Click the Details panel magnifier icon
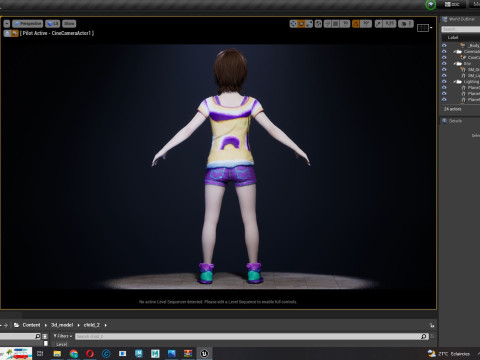Screen dimensions: 480x360 pos(444,121)
